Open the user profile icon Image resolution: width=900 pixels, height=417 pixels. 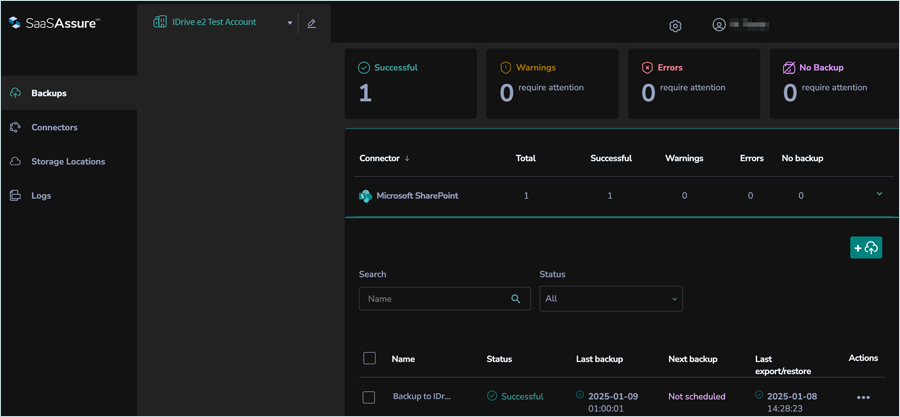point(718,25)
